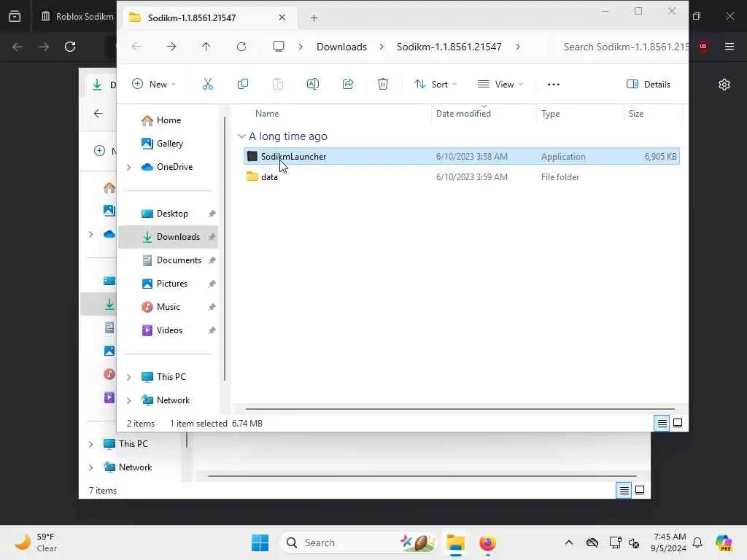Click Downloads in the breadcrumb path

[x=341, y=47]
